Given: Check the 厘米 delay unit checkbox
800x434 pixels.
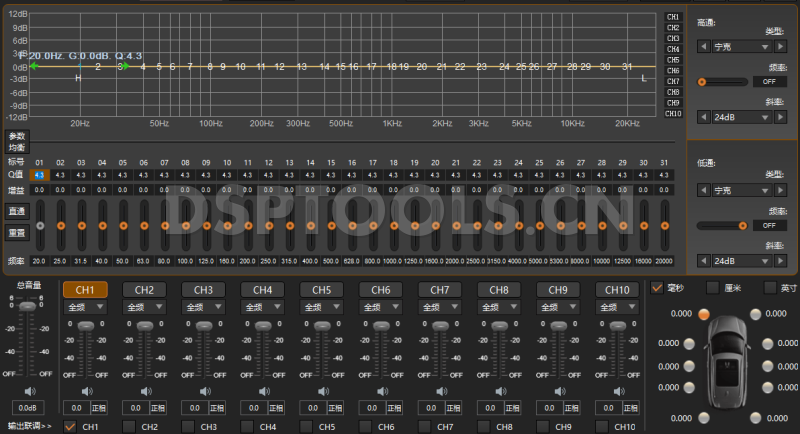Looking at the screenshot, I should click(713, 288).
